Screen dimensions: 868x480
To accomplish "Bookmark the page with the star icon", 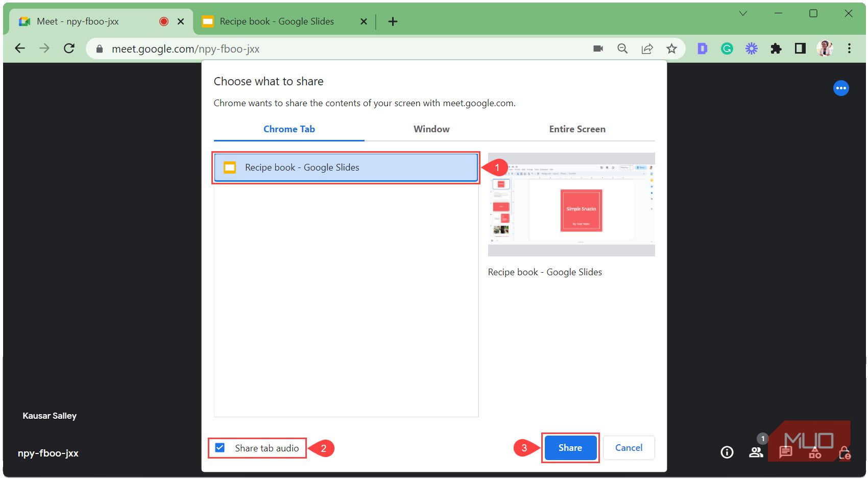I will tap(671, 48).
